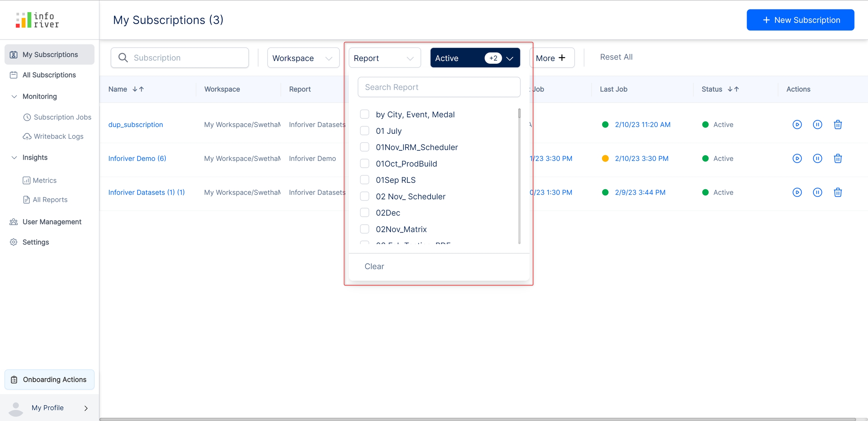868x421 pixels.
Task: Open the Writeback Logs cloud icon item
Action: pyautogui.click(x=27, y=136)
